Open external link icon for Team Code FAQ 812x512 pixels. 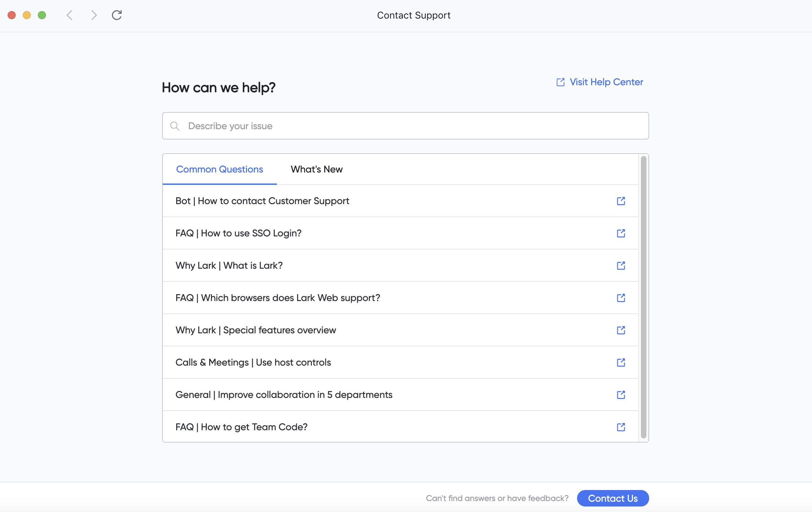621,427
